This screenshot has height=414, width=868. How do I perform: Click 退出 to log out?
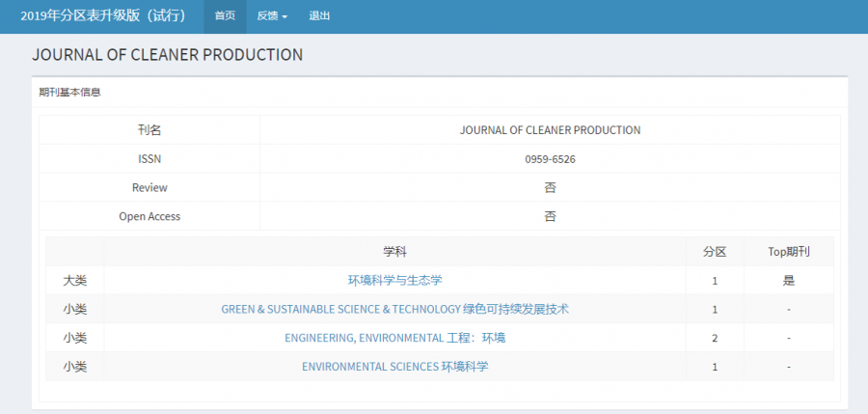319,16
